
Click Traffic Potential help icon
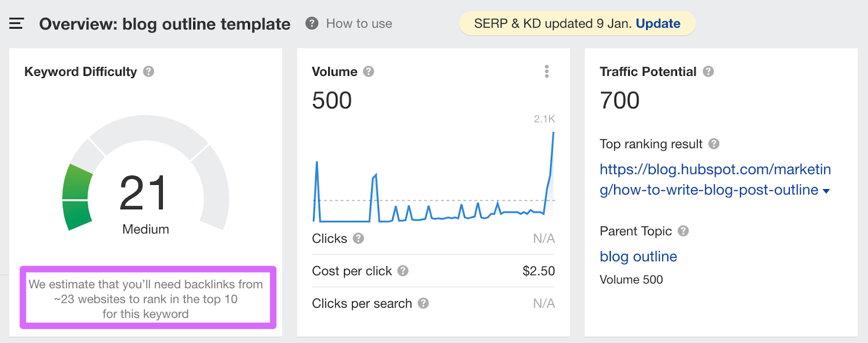(x=709, y=72)
